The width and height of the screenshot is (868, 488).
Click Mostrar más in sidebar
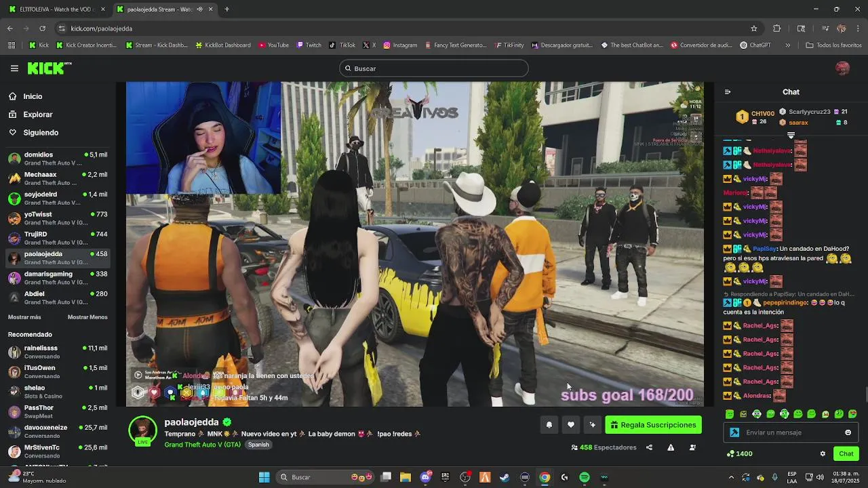(x=24, y=317)
